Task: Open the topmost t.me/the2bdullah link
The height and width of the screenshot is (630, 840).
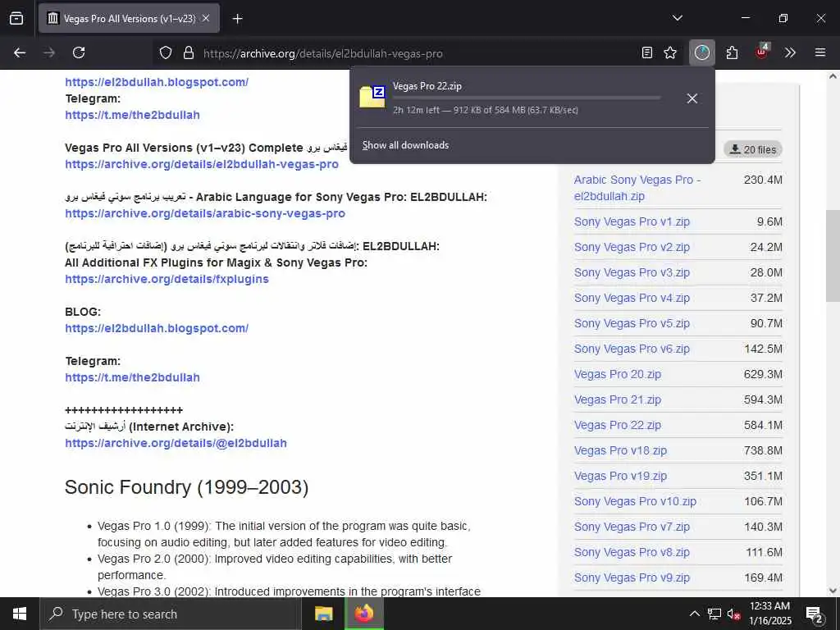Action: pos(132,115)
